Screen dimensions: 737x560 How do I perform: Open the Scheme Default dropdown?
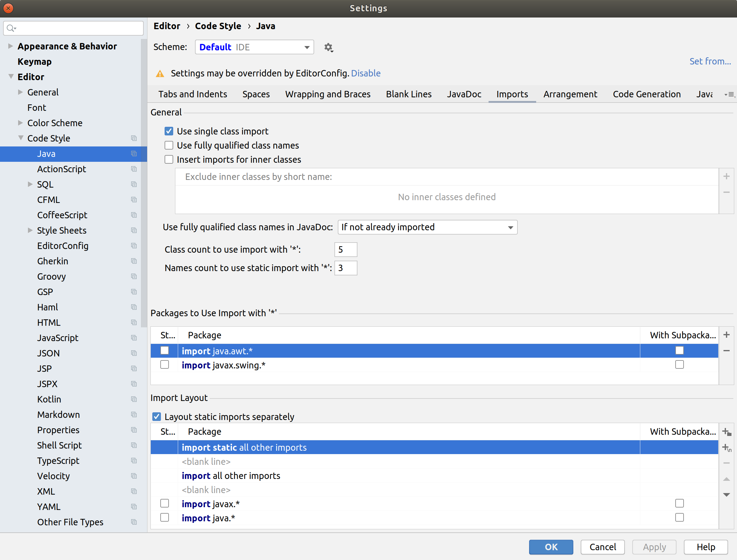tap(254, 47)
